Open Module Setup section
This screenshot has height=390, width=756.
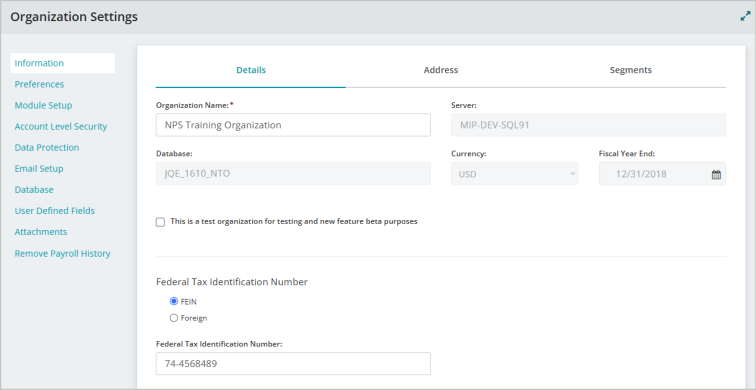(43, 106)
